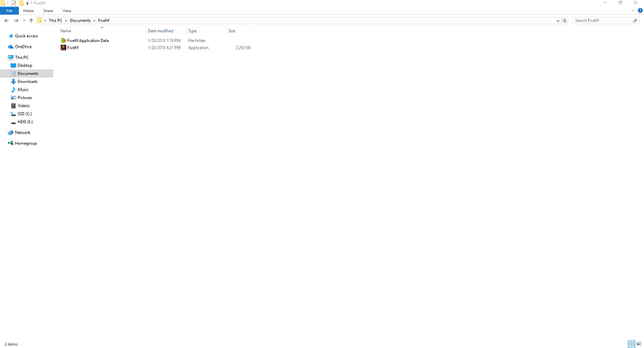Open SSD (C:) drive in navigation pane
Image resolution: width=644 pixels, height=348 pixels.
click(x=24, y=114)
